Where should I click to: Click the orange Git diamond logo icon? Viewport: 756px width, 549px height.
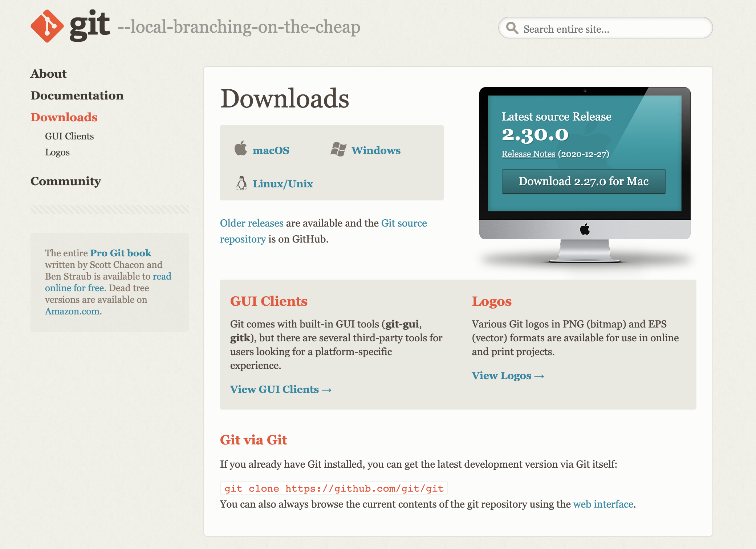[x=47, y=26]
